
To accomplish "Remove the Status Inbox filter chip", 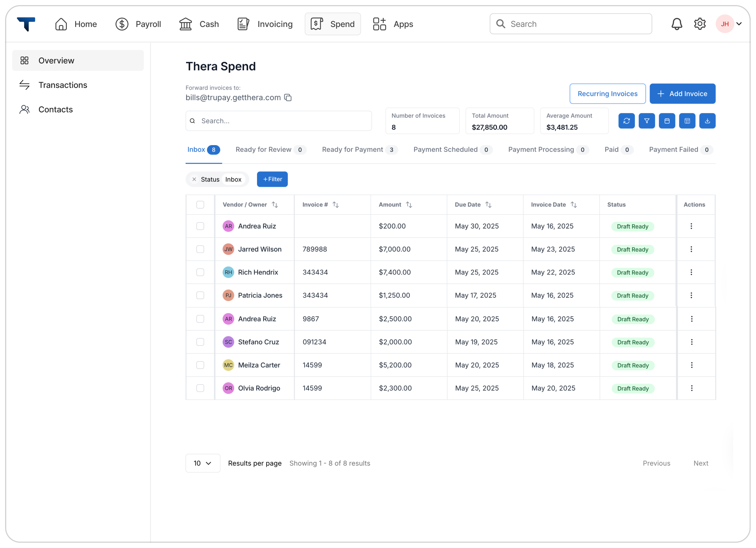I will pyautogui.click(x=194, y=179).
